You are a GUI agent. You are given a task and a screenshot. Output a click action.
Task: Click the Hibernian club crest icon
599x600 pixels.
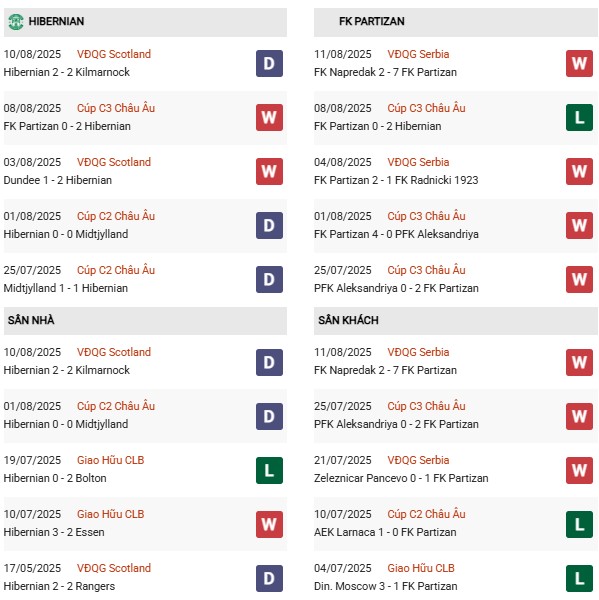click(16, 22)
